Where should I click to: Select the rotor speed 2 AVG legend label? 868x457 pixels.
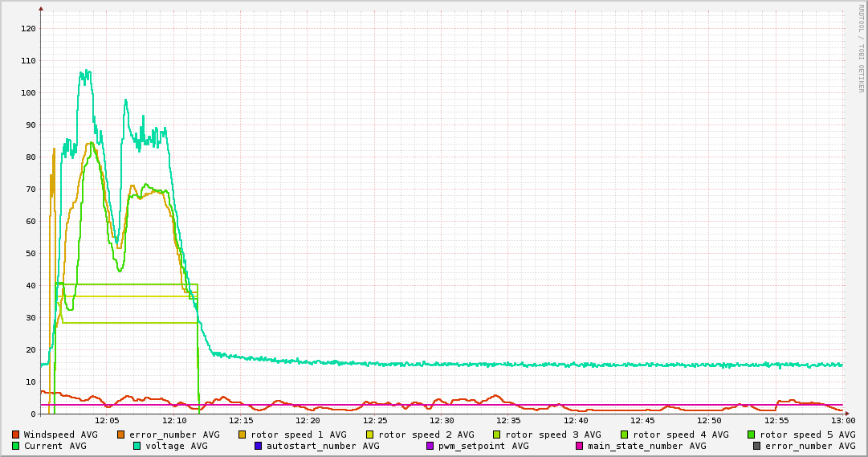pyautogui.click(x=426, y=435)
